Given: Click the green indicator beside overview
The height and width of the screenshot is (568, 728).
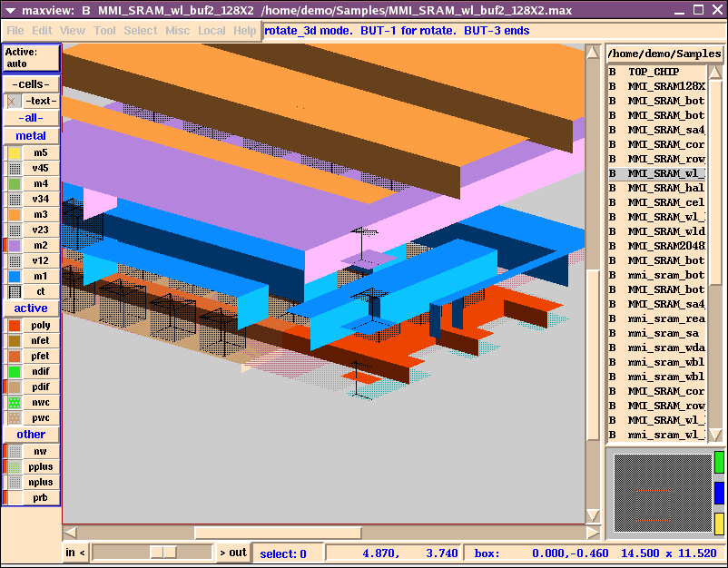Looking at the screenshot, I should pyautogui.click(x=719, y=462).
